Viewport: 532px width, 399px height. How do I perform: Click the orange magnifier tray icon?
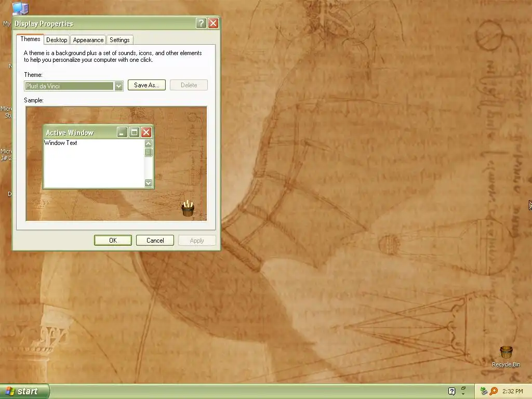[x=494, y=391]
